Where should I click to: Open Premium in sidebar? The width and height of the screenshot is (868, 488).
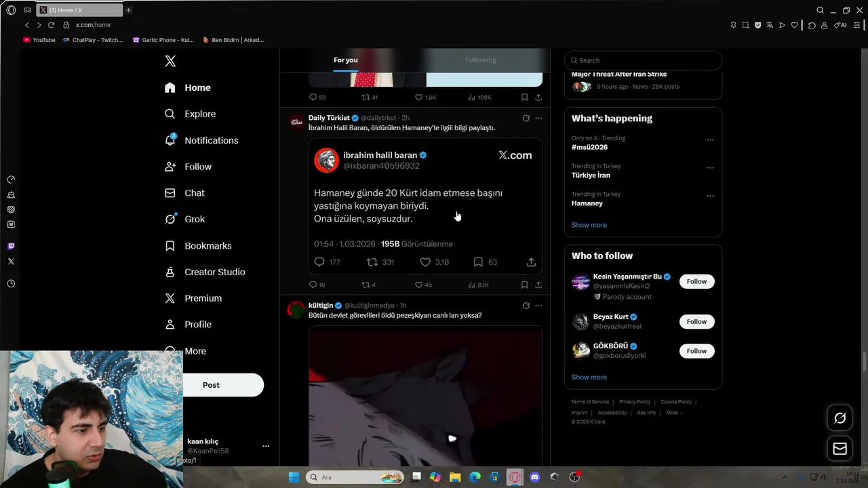[x=194, y=298]
